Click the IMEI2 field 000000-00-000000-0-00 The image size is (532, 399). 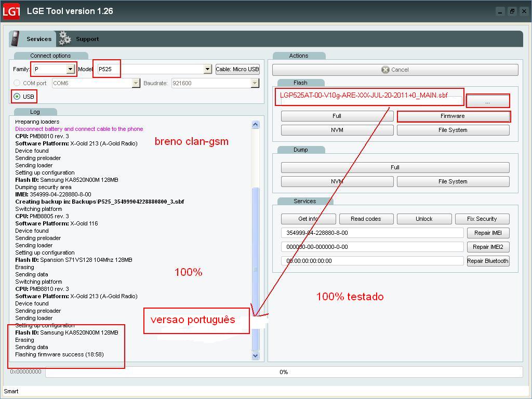(372, 247)
